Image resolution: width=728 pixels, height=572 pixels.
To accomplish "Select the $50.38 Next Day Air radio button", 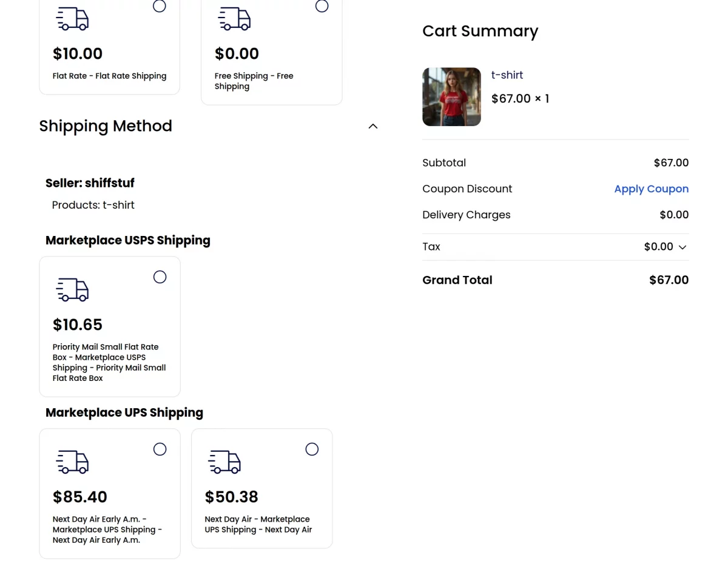I will [312, 449].
